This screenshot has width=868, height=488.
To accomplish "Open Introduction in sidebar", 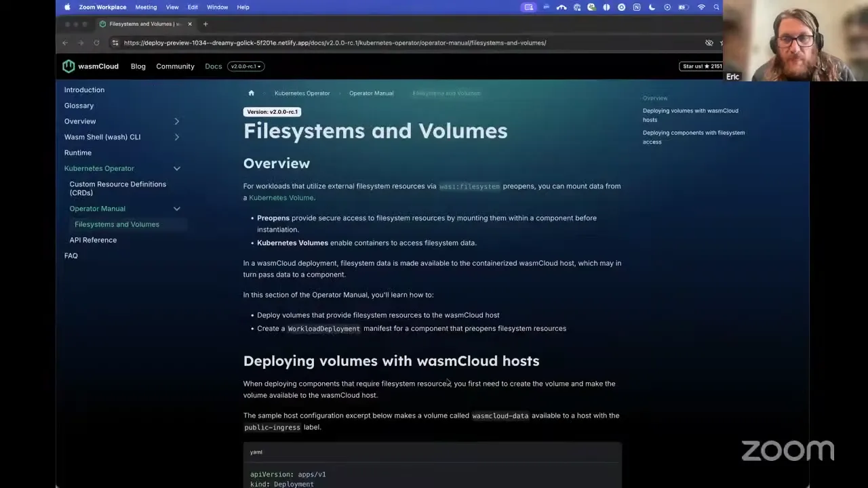I will pyautogui.click(x=84, y=89).
